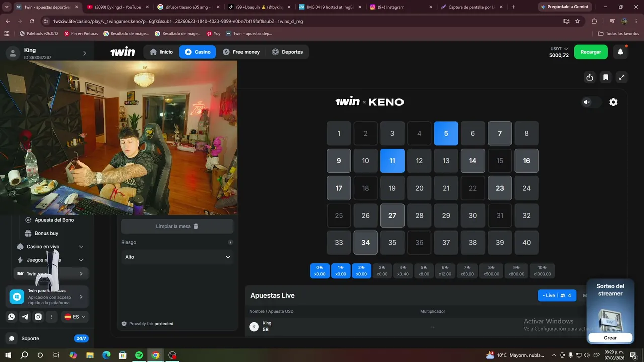Open the Windows Start menu
Viewport: 644px width, 362px height.
8,355
